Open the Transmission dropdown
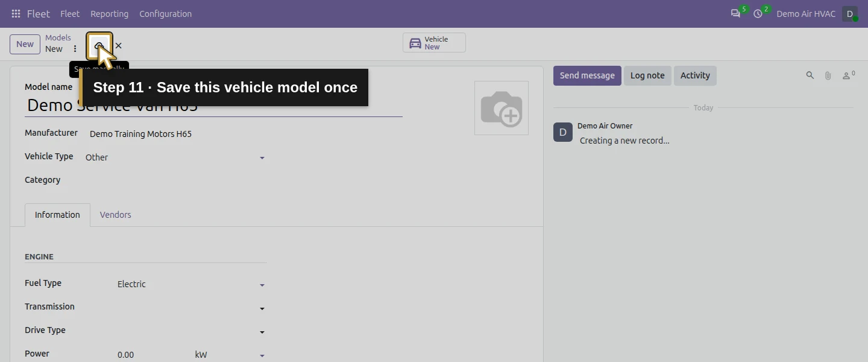The image size is (868, 362). point(192,308)
